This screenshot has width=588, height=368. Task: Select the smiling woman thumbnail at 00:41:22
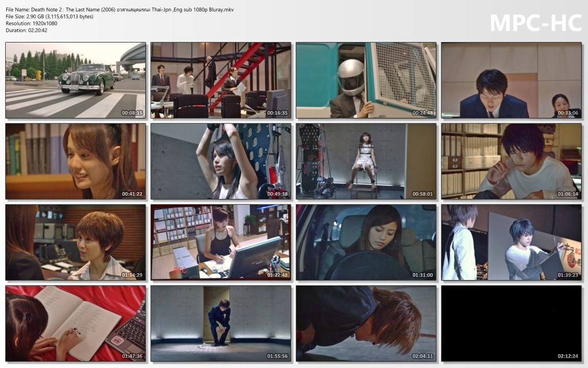[76, 161]
